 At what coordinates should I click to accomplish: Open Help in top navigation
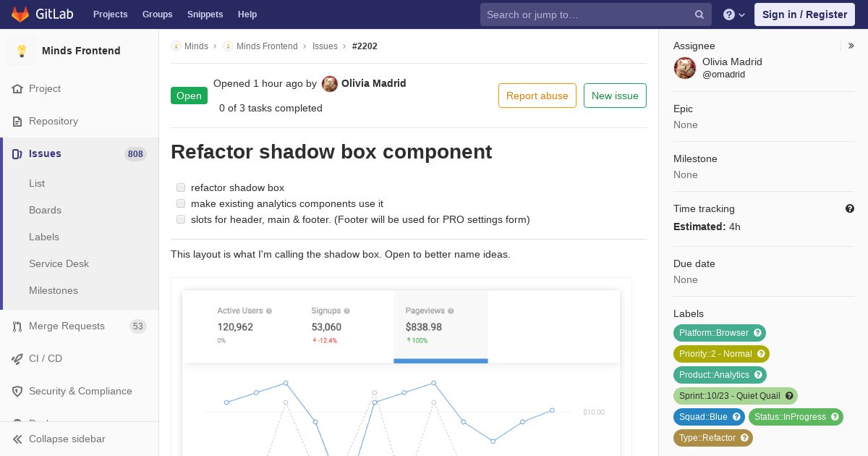247,14
